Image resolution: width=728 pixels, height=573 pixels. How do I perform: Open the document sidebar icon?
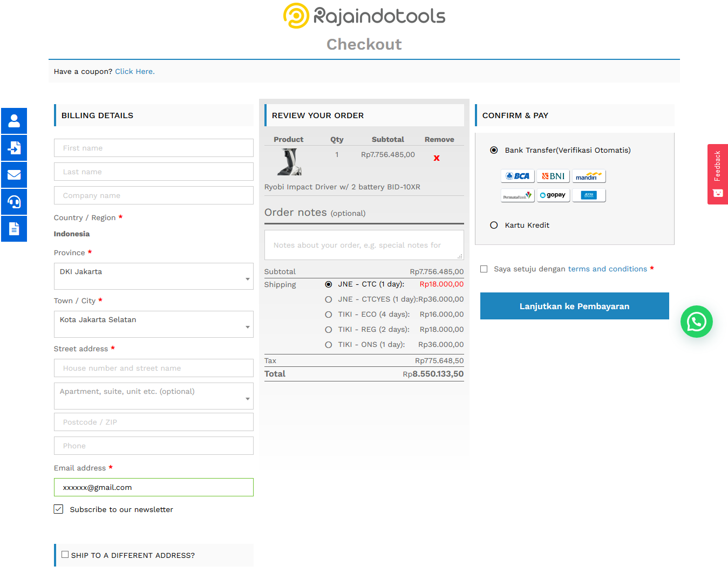click(x=14, y=229)
